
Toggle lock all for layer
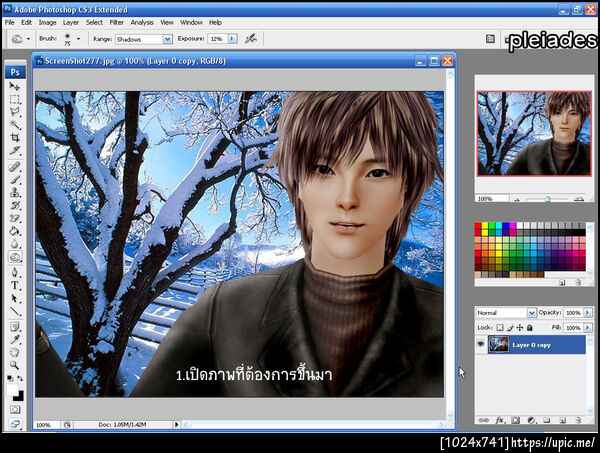[530, 328]
